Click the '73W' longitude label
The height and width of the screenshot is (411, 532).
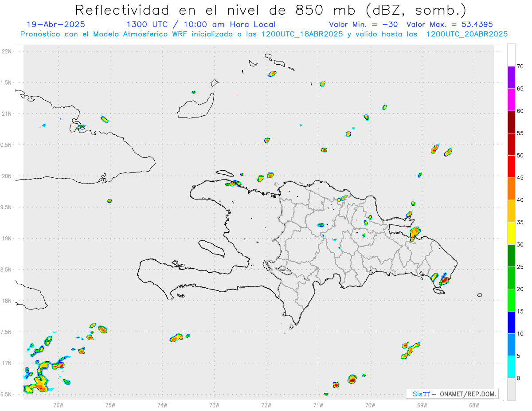214,404
